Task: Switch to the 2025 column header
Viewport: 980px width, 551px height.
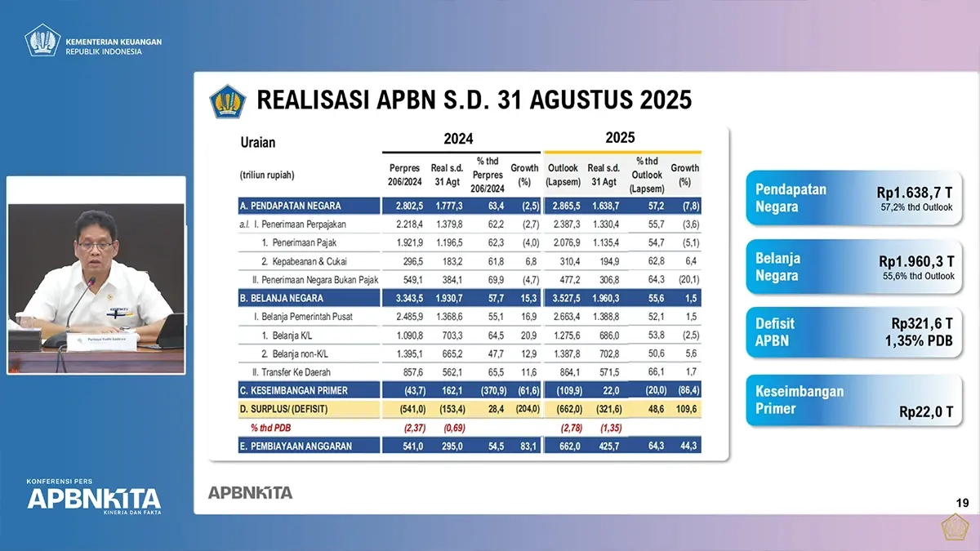Action: pos(621,136)
